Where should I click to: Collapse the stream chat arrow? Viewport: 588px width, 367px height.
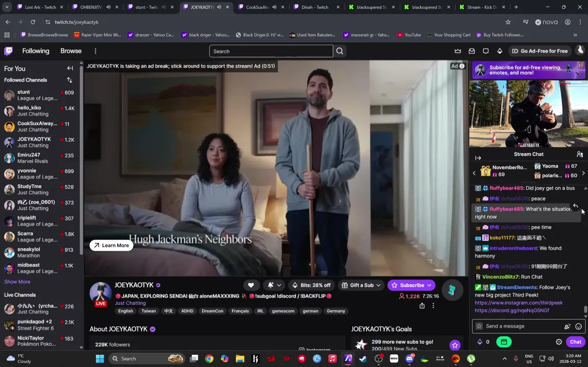click(478, 158)
